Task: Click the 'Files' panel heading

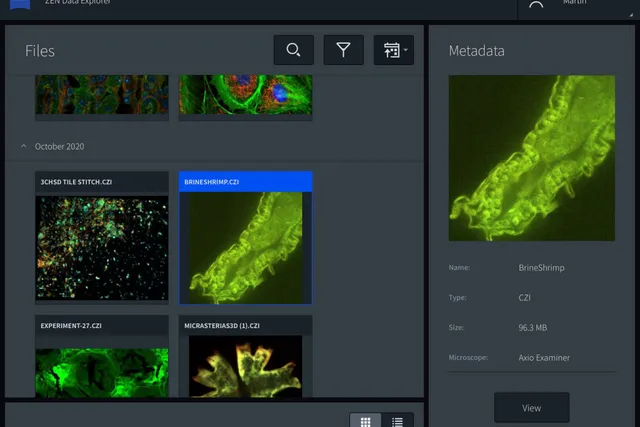Action: pos(40,51)
